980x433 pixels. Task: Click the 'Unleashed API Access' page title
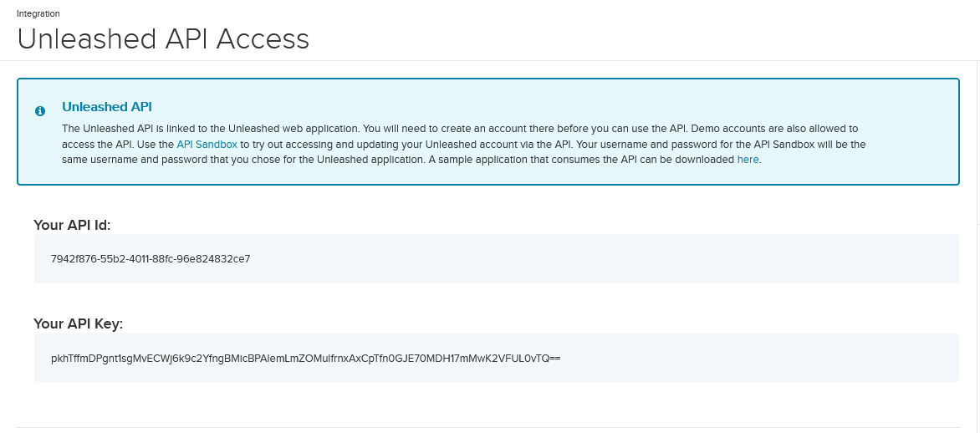163,39
